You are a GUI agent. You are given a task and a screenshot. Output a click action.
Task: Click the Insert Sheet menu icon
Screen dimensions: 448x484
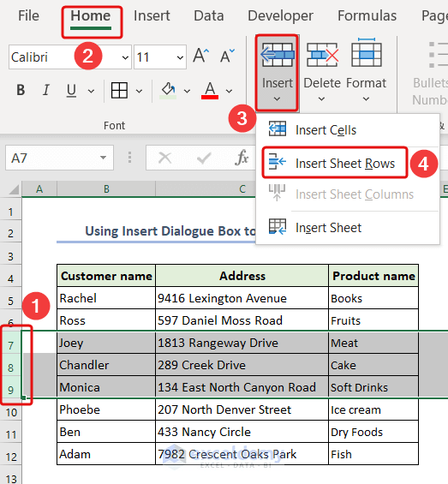[278, 227]
